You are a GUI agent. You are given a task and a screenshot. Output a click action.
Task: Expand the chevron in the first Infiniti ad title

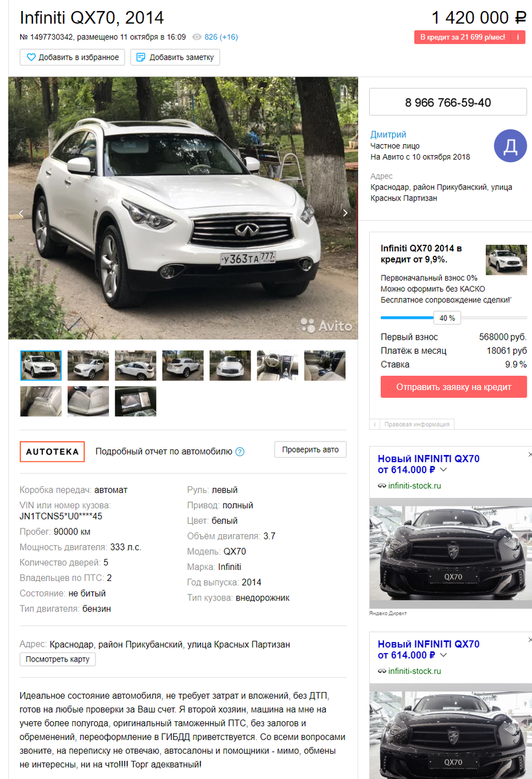[444, 469]
